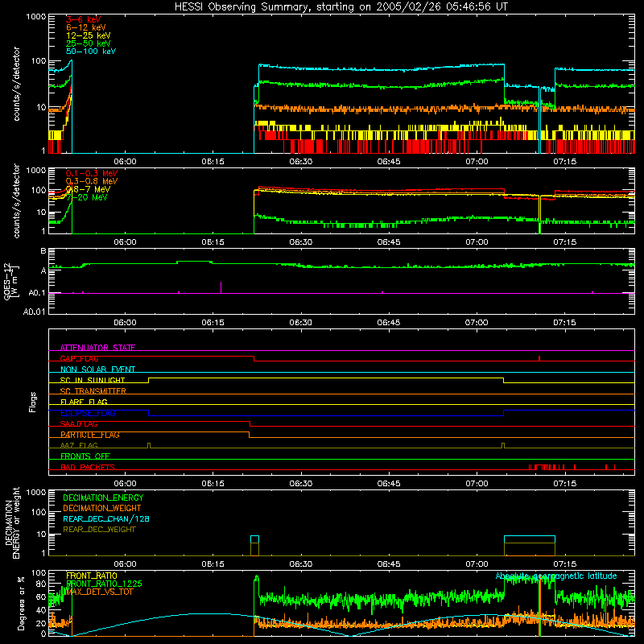Viewport: 644px width, 644px height.
Task: Click the 06:45 time label under top keV panel
Action: coord(389,162)
